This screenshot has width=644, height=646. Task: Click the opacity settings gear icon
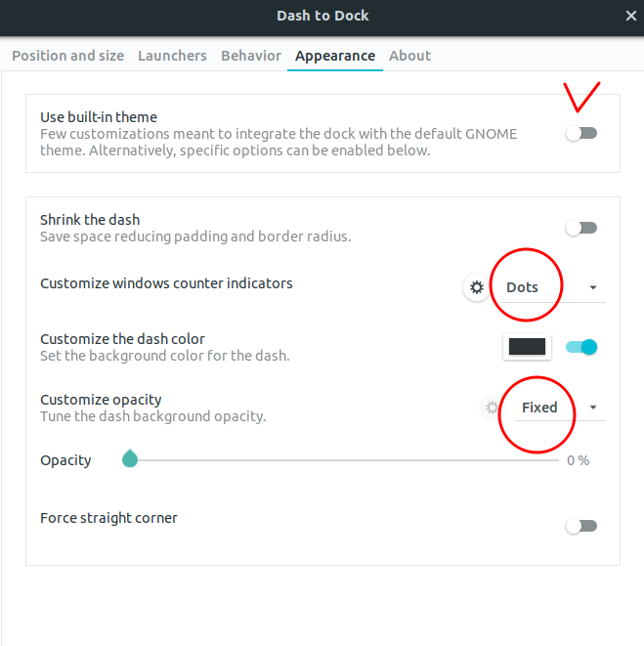pos(492,408)
